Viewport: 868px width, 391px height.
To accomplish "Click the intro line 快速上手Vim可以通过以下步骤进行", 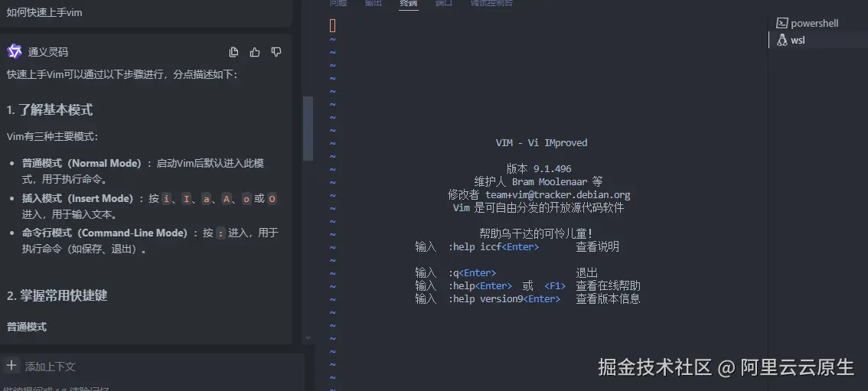I will coord(122,74).
